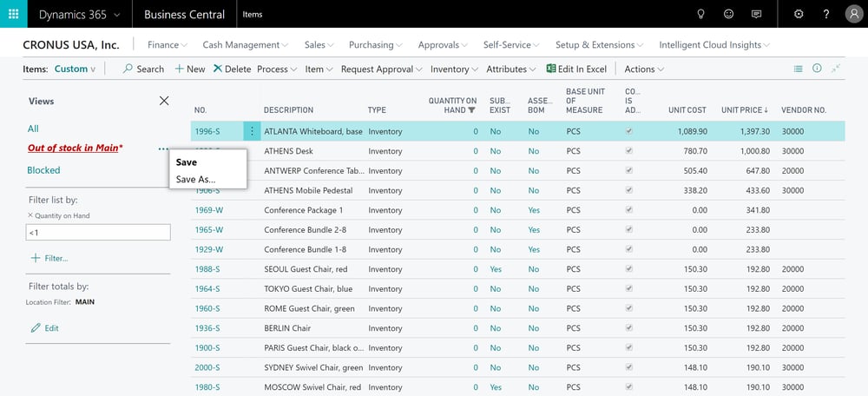This screenshot has width=868, height=396.
Task: Open the Custom view selector dropdown
Action: (75, 69)
